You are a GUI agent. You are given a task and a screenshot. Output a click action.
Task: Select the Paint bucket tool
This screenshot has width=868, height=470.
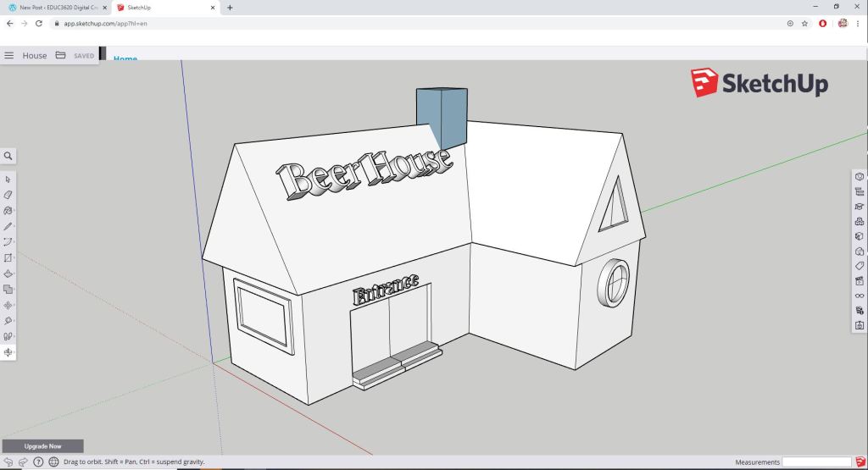click(8, 210)
